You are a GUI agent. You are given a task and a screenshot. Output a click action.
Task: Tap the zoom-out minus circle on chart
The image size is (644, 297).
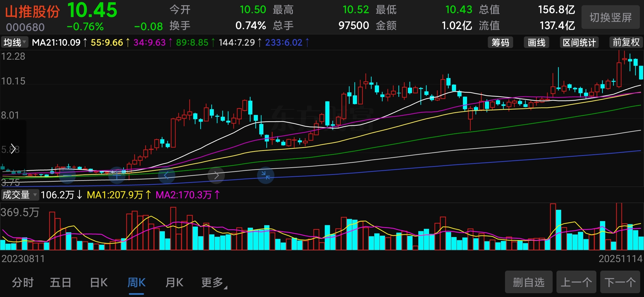tap(67, 175)
